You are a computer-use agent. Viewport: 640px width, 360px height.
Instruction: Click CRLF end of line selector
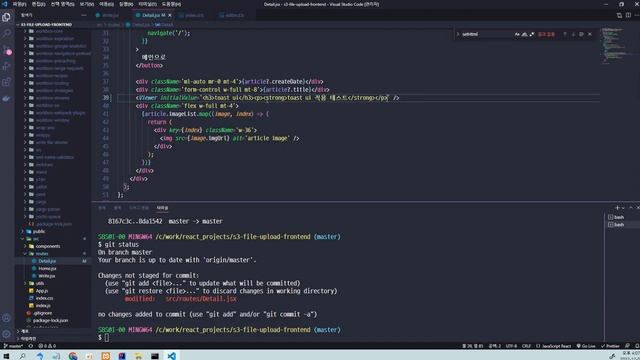526,346
